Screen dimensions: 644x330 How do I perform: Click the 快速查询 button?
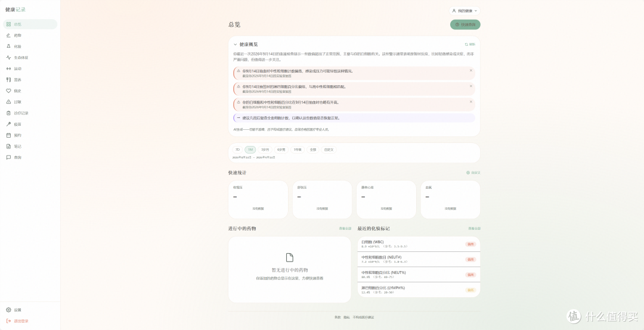click(465, 24)
